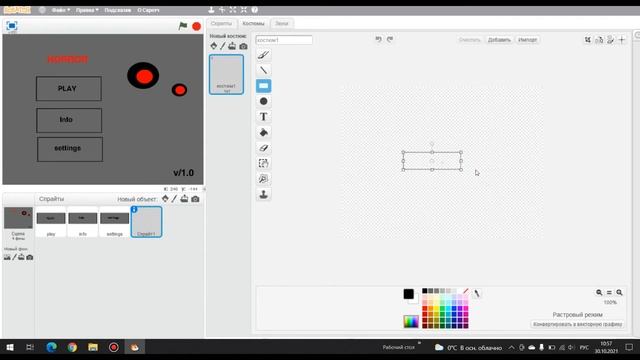Upload costume from file icon
Viewport: 640px width, 360px height.
tap(232, 46)
